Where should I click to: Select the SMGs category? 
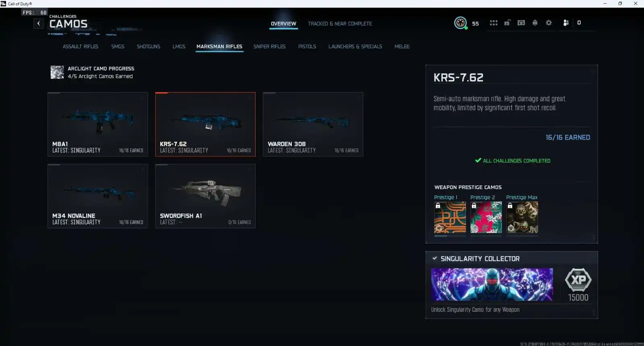(x=118, y=47)
